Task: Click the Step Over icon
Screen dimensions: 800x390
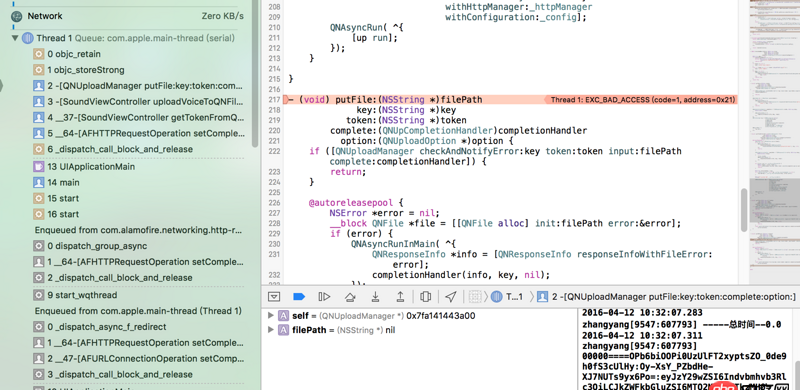Action: click(349, 297)
